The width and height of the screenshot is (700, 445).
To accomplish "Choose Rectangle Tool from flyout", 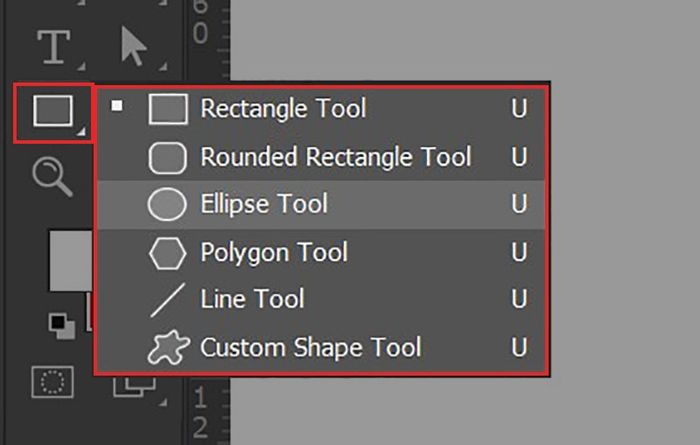I will pyautogui.click(x=283, y=108).
